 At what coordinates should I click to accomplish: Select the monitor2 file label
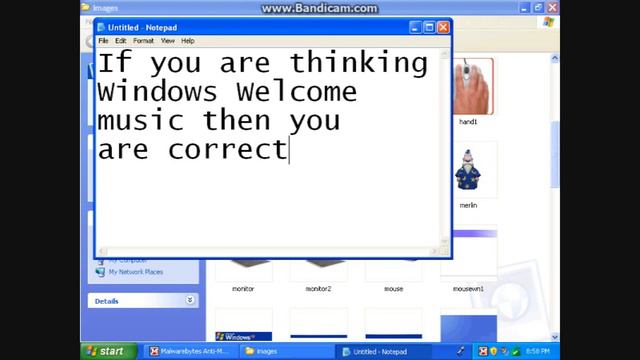[x=318, y=289]
